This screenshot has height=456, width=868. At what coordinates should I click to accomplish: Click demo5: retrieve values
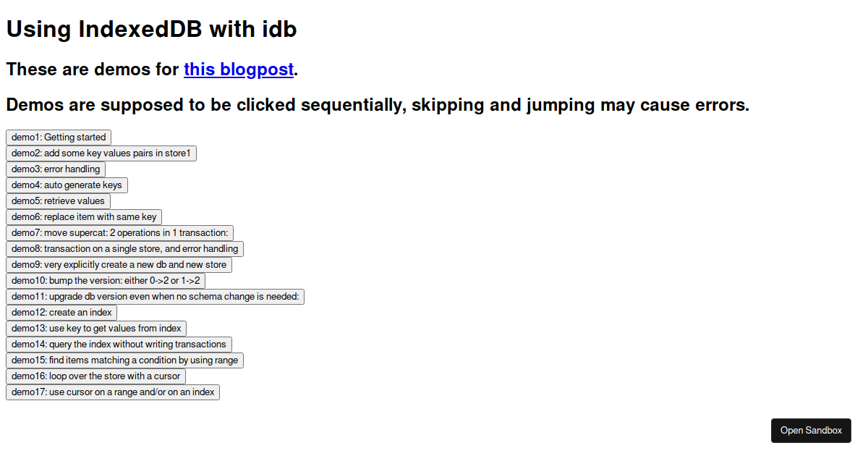pyautogui.click(x=58, y=200)
